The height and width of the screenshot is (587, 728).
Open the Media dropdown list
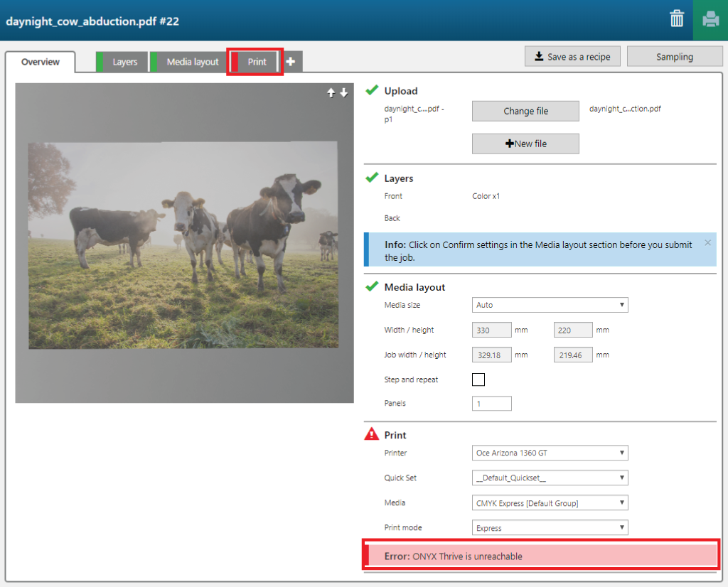[x=550, y=502]
